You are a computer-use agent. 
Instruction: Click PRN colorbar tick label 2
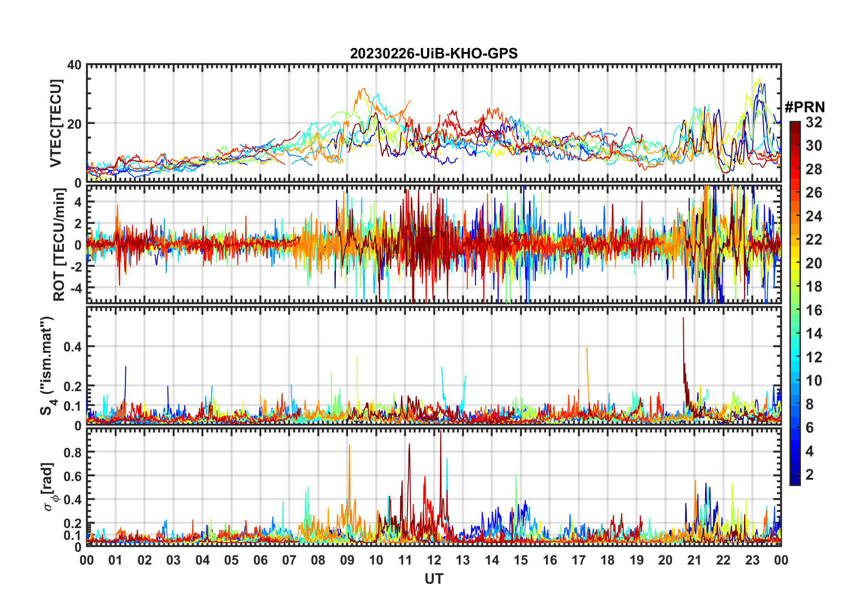tap(810, 475)
